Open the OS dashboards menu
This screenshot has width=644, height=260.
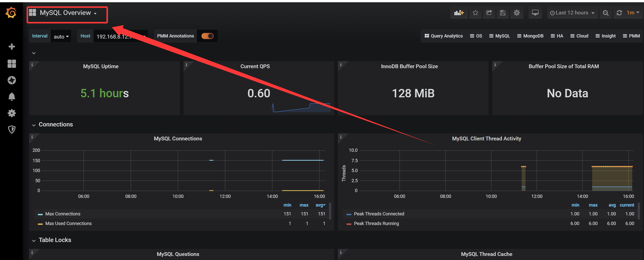476,36
